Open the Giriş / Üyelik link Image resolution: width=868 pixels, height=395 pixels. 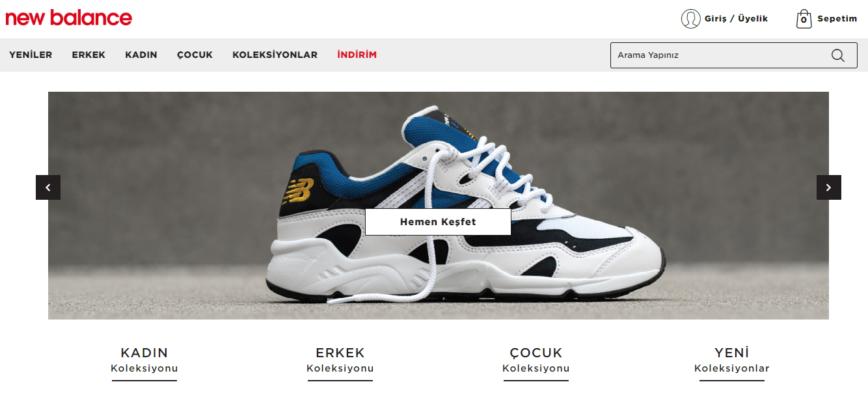736,19
